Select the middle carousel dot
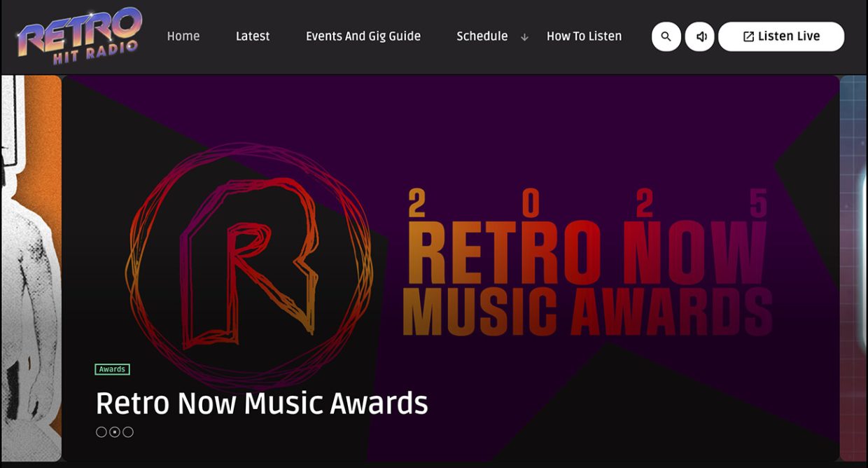The image size is (868, 468). click(114, 432)
